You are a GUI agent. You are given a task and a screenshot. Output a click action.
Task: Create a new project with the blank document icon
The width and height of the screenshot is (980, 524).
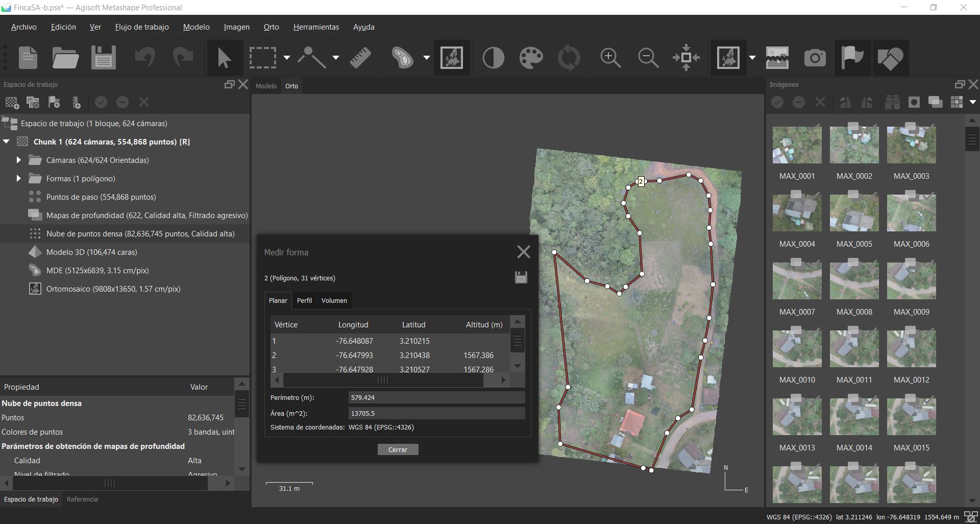click(28, 58)
